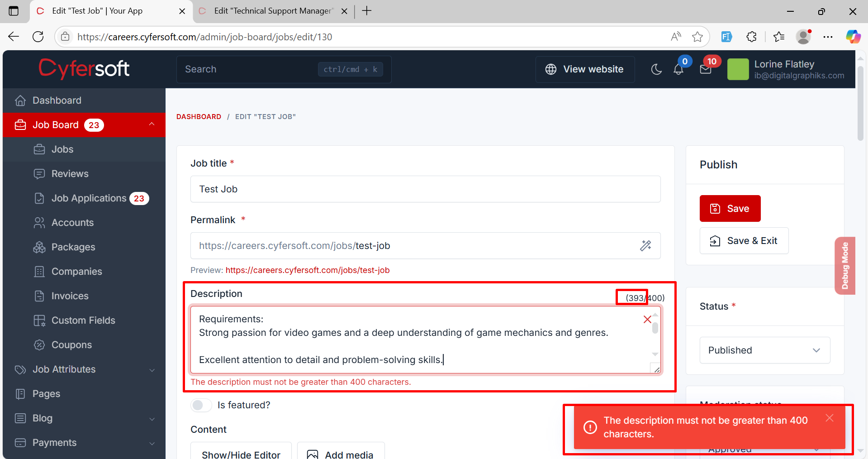
Task: Open the Published status dropdown
Action: pyautogui.click(x=764, y=350)
